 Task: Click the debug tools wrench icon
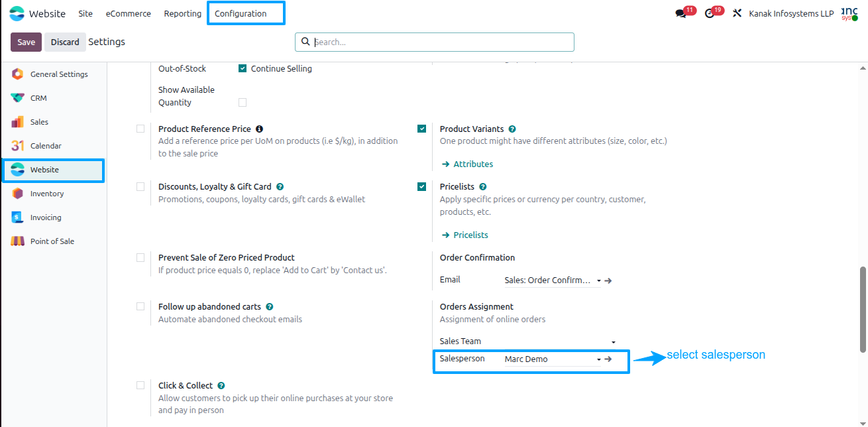[737, 13]
